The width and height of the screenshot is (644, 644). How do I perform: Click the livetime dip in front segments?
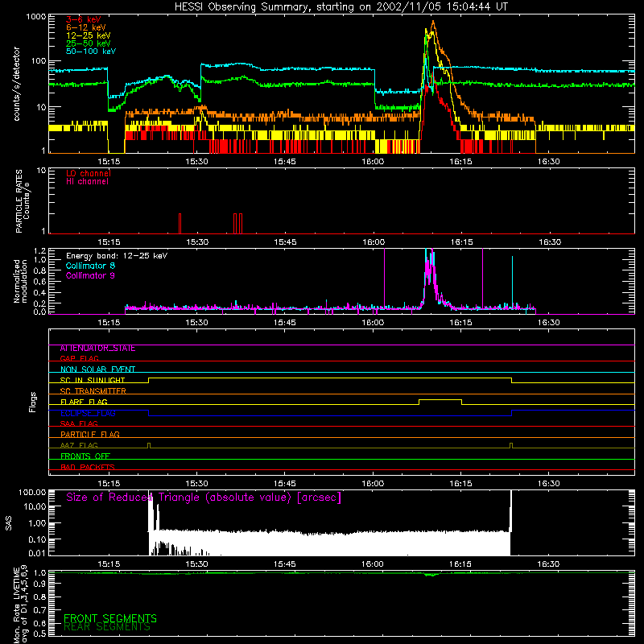click(431, 575)
